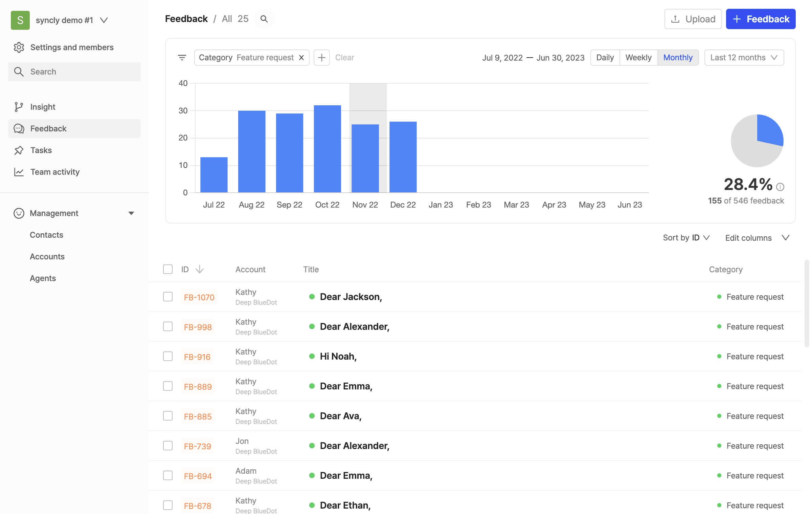The height and width of the screenshot is (514, 812).
Task: Toggle checkbox for feedback item FB-998
Action: [168, 327]
